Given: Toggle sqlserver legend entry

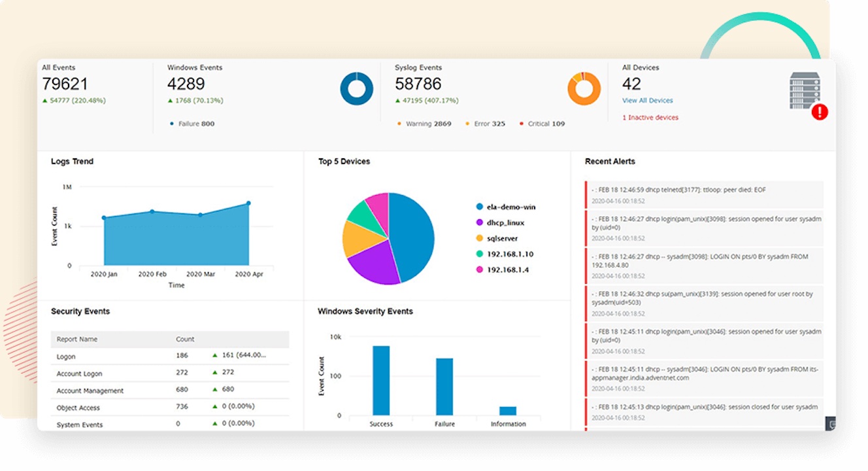Looking at the screenshot, I should coord(496,238).
